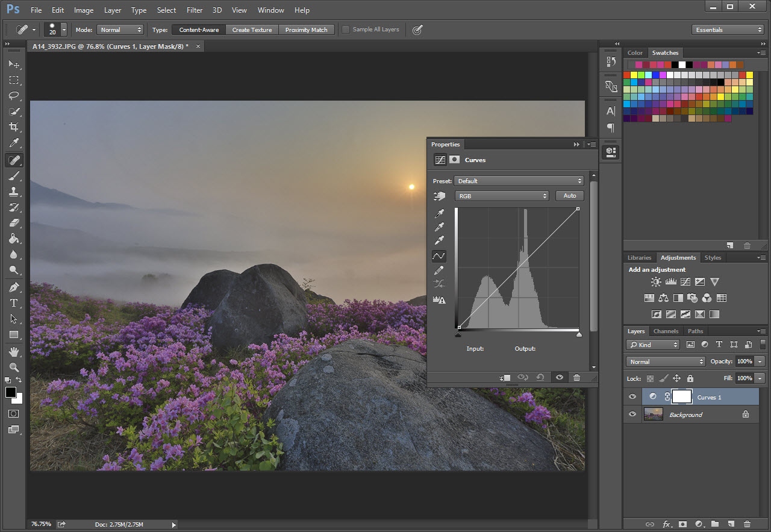This screenshot has width=771, height=532.
Task: Open the Essentials workspace dropdown
Action: point(728,30)
